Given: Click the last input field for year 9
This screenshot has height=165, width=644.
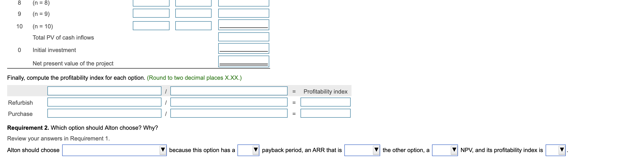Looking at the screenshot, I should click(x=243, y=13).
